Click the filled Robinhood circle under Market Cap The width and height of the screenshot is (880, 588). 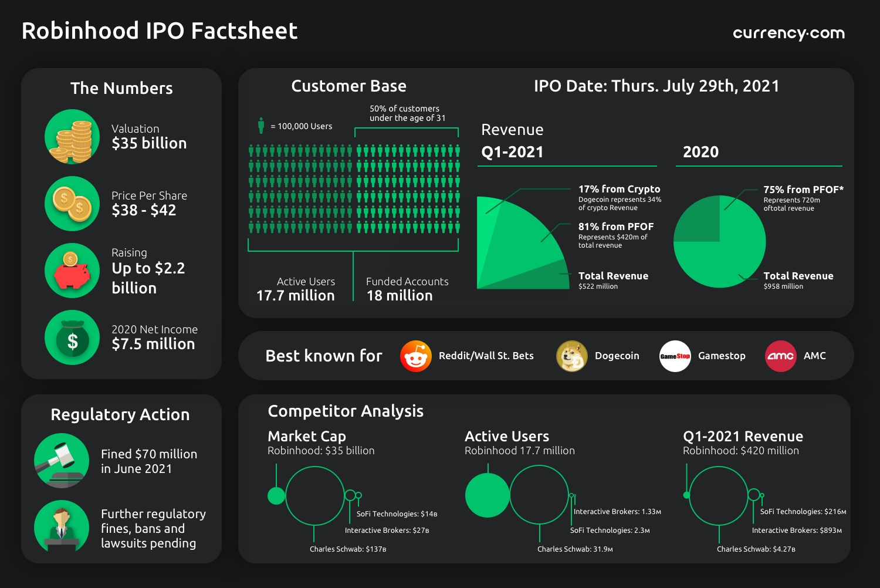(276, 496)
